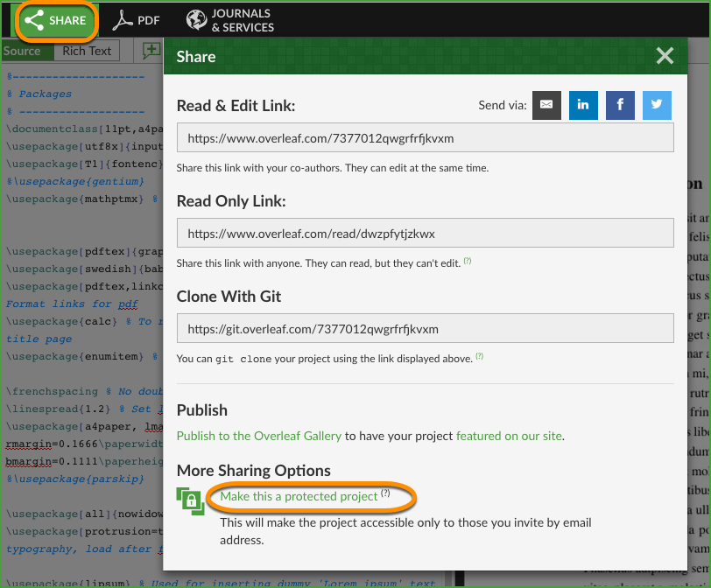This screenshot has width=711, height=588.
Task: Open help tooltip for git clone
Action: (479, 356)
